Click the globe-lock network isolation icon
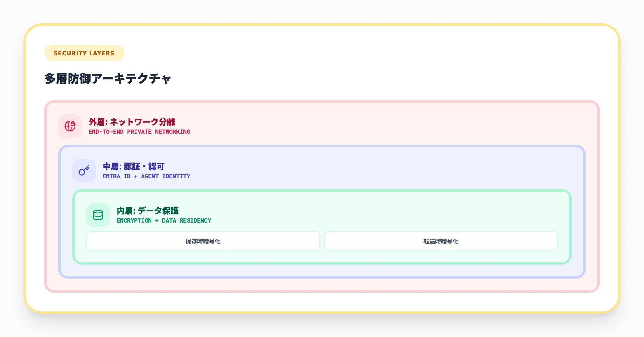This screenshot has width=644, height=337. [x=70, y=126]
